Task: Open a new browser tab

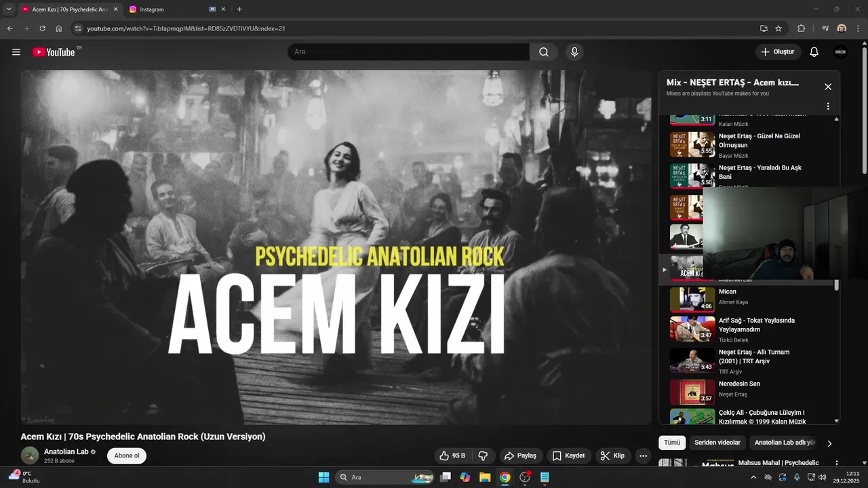Action: tap(239, 9)
